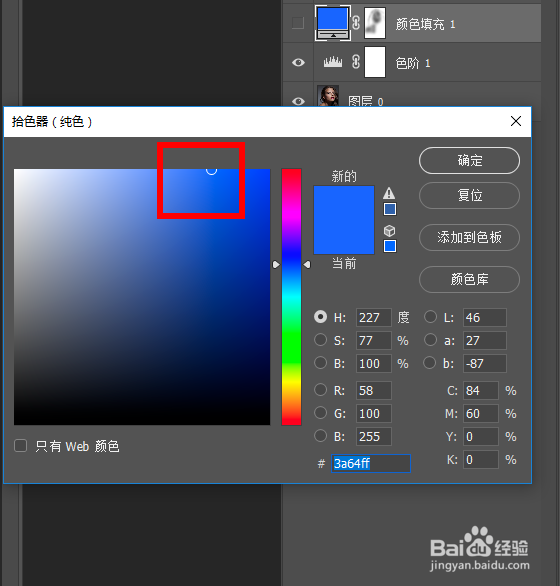Click the L value field 46

[x=485, y=318]
